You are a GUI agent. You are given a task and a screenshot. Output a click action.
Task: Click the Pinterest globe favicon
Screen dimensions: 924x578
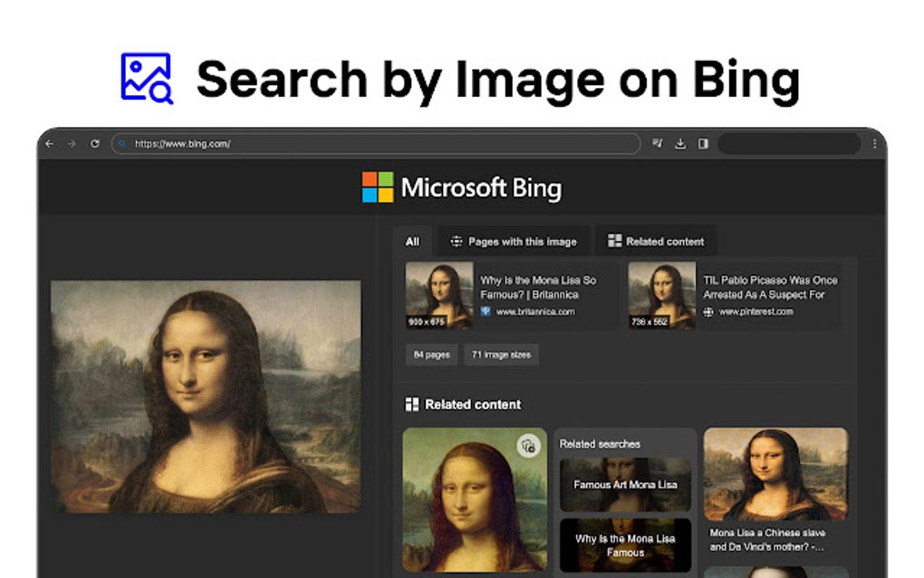[708, 312]
